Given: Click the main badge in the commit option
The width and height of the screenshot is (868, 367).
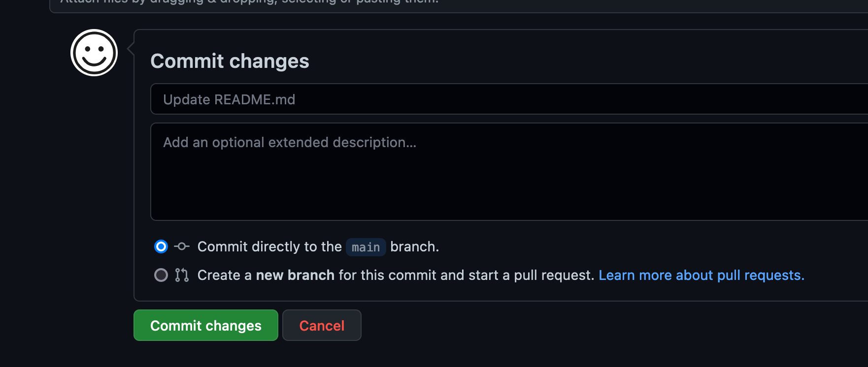Looking at the screenshot, I should (x=366, y=247).
